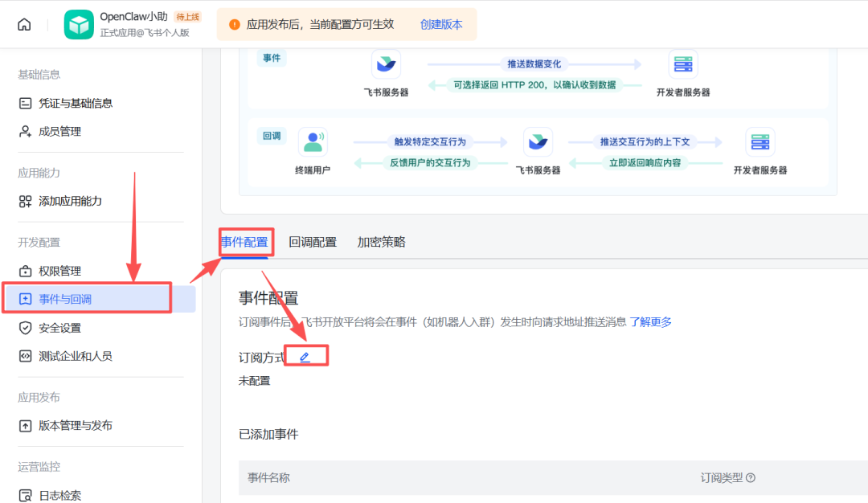
Task: Click 事件名称 column header
Action: pos(268,477)
